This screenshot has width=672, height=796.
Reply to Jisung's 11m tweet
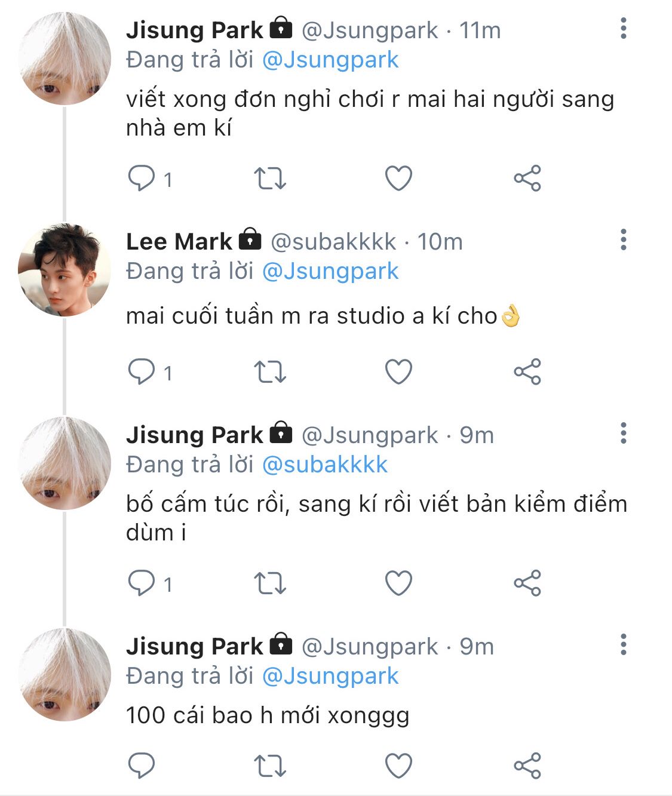142,178
